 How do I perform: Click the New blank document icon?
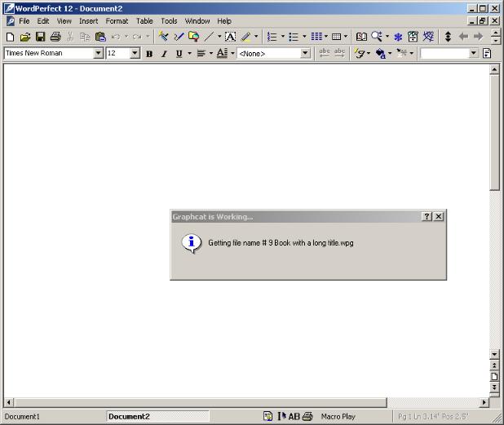pos(10,37)
